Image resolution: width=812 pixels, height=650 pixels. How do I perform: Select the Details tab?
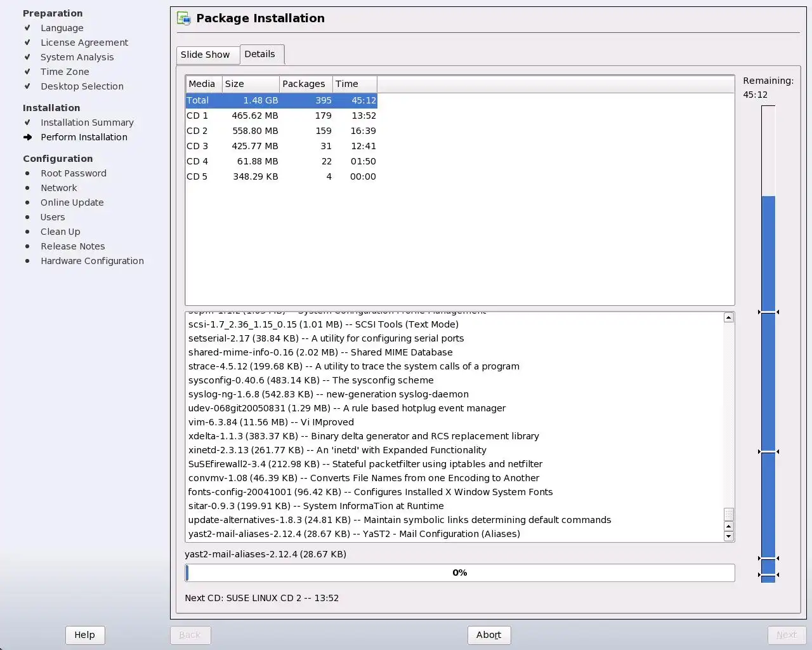[261, 54]
